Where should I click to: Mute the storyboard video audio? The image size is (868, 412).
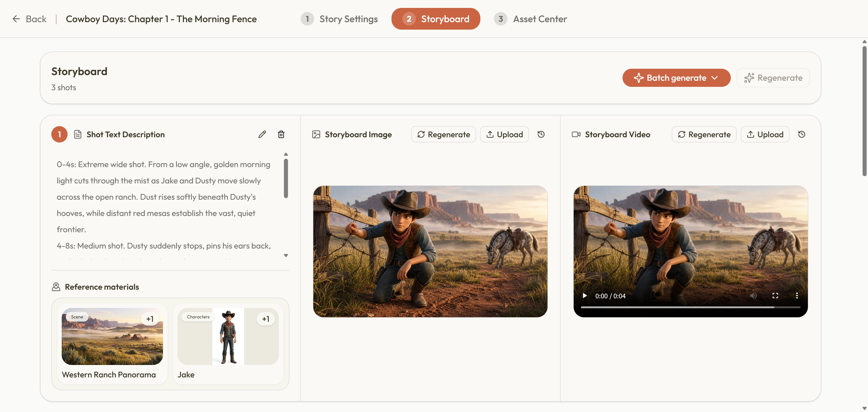753,296
